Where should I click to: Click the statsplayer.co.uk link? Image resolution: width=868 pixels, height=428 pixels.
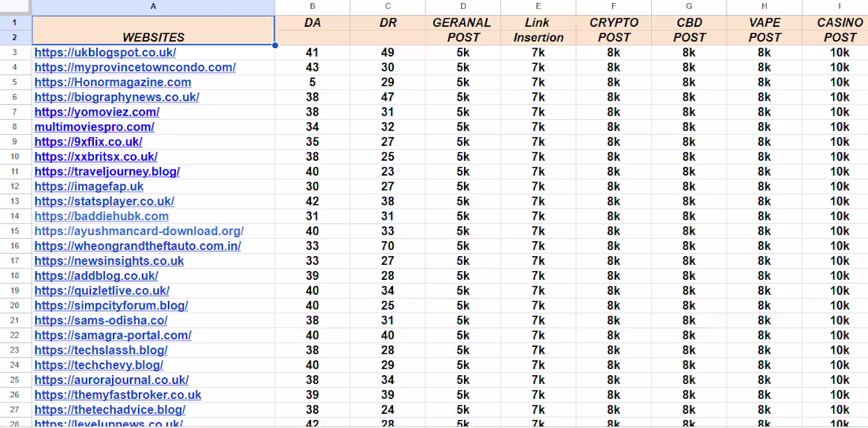coord(104,201)
